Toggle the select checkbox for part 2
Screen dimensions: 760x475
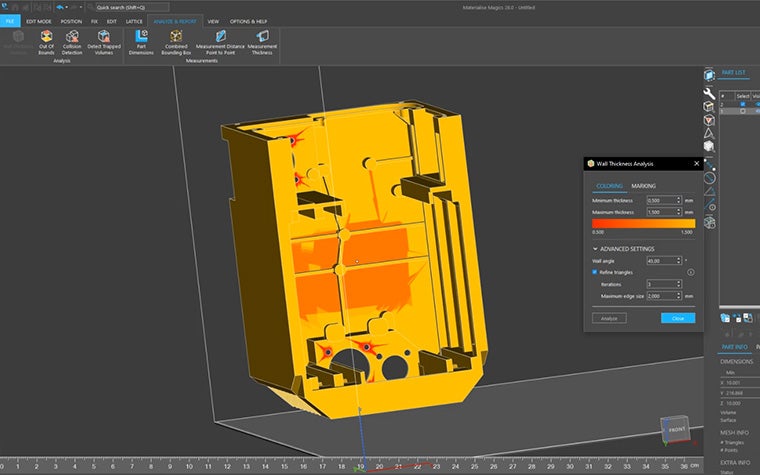click(x=740, y=103)
